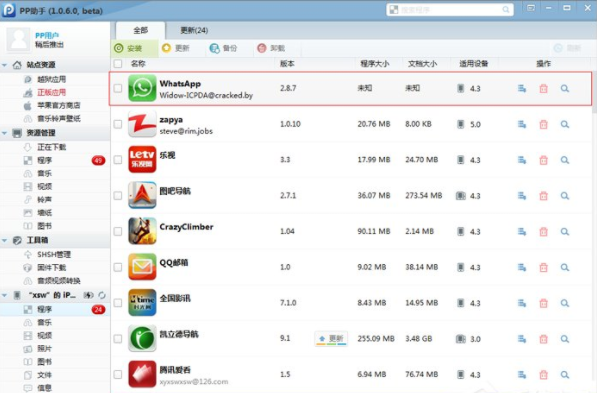Click the search programs input field

[x=450, y=10]
